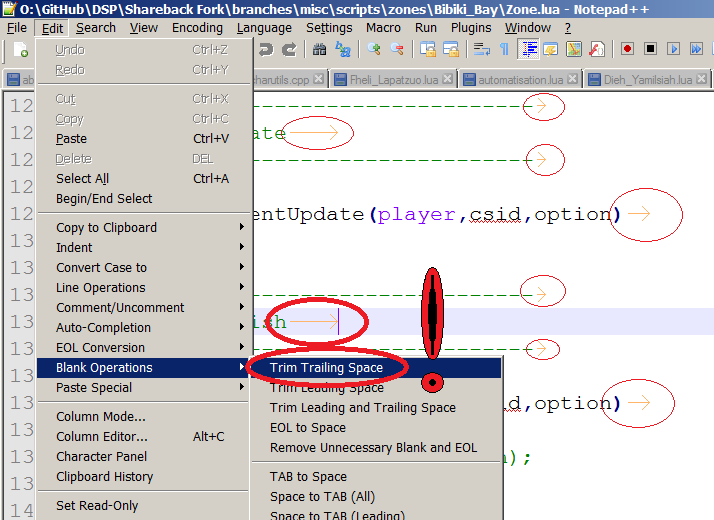The image size is (714, 520).
Task: Click the New file toolbar icon
Action: coord(22,49)
